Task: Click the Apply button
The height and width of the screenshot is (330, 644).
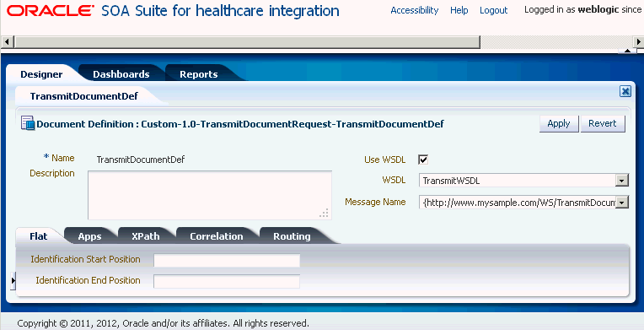Action: click(x=559, y=123)
